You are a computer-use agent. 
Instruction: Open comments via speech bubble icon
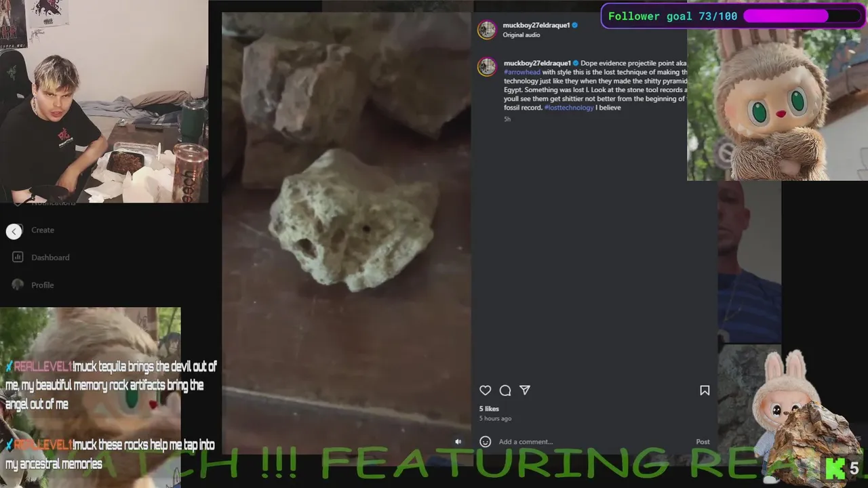coord(505,390)
